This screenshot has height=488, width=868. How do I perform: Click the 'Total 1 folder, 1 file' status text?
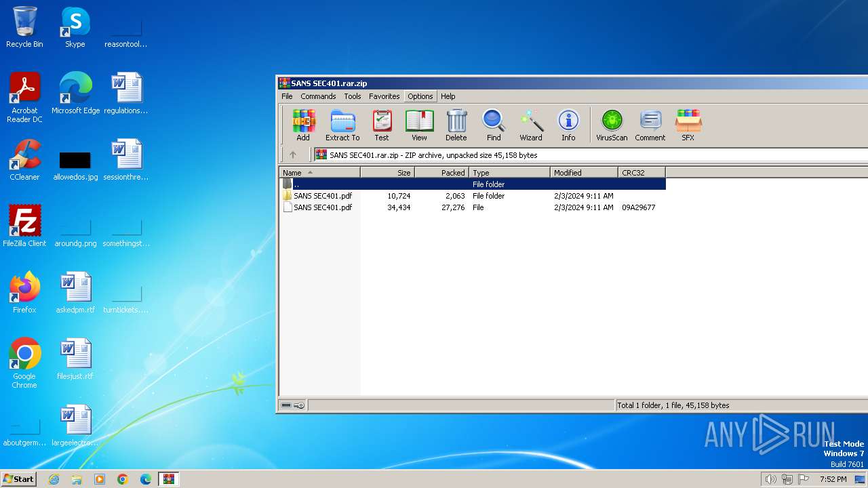tap(673, 405)
